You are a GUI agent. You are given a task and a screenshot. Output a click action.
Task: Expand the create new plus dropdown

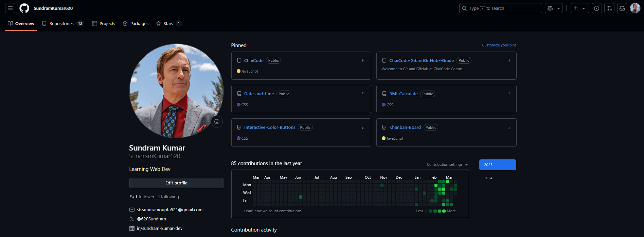pyautogui.click(x=579, y=8)
